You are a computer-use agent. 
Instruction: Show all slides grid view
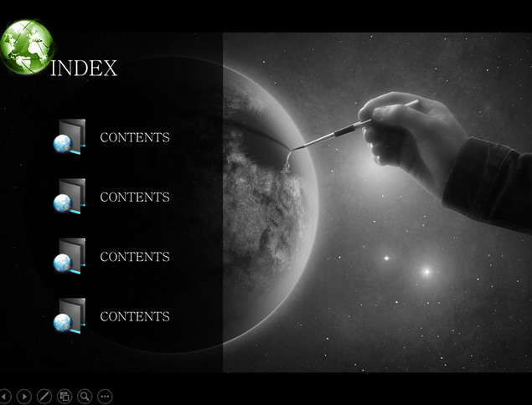[65, 396]
